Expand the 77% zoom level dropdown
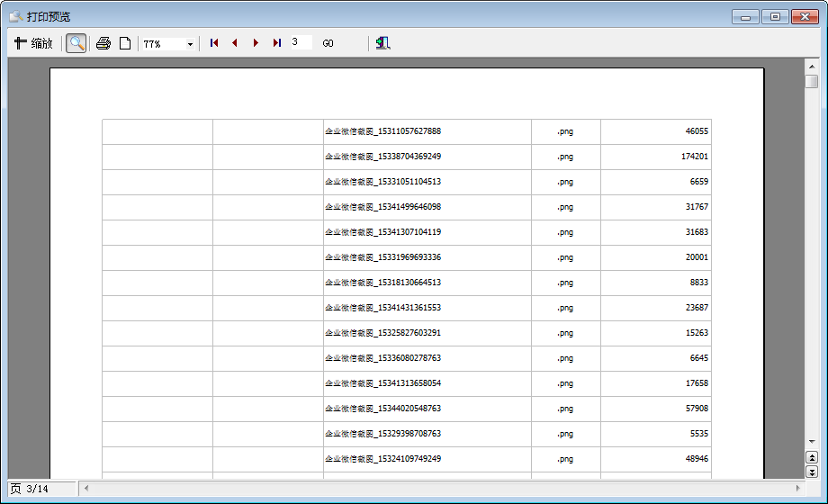Viewport: 828px width, 504px height. pyautogui.click(x=190, y=44)
